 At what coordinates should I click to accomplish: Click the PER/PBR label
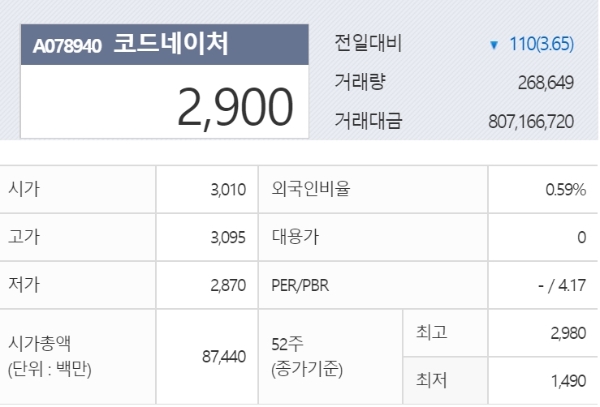pyautogui.click(x=300, y=286)
